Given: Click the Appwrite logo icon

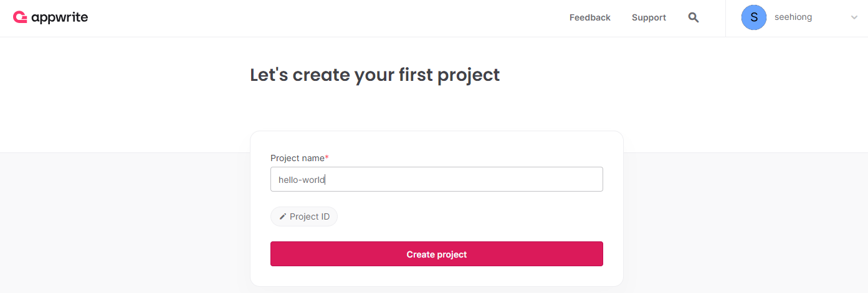Looking at the screenshot, I should click(x=20, y=17).
